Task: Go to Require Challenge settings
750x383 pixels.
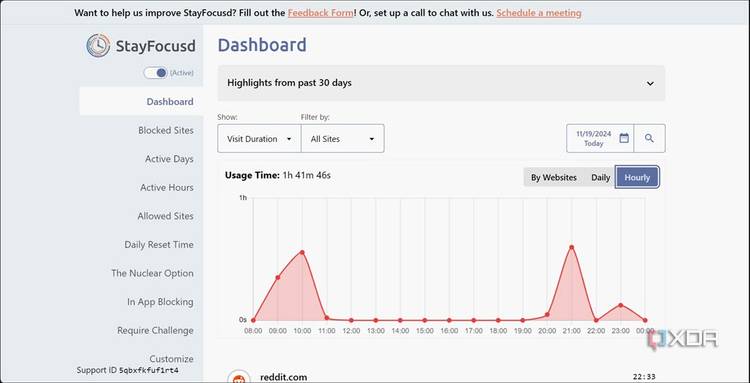Action: click(x=155, y=330)
